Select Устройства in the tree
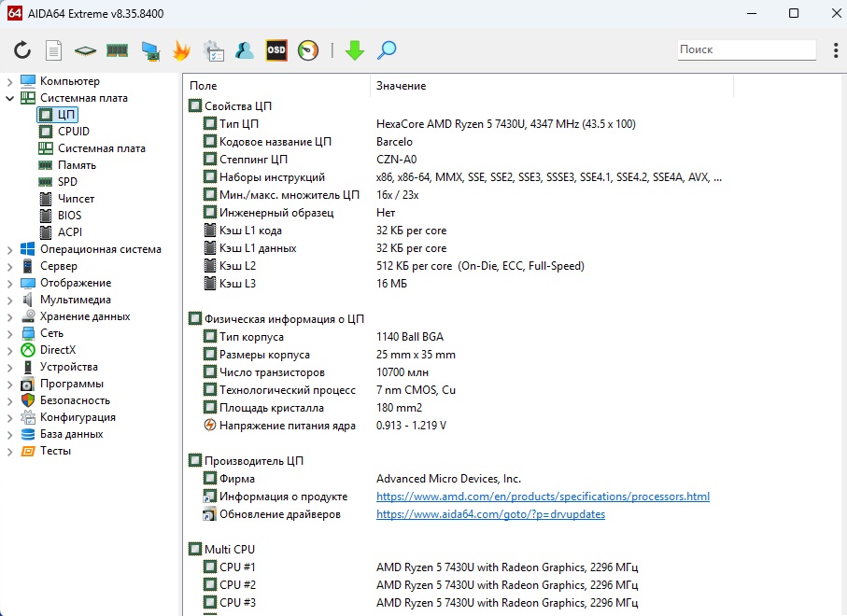The height and width of the screenshot is (616, 847). (x=68, y=367)
